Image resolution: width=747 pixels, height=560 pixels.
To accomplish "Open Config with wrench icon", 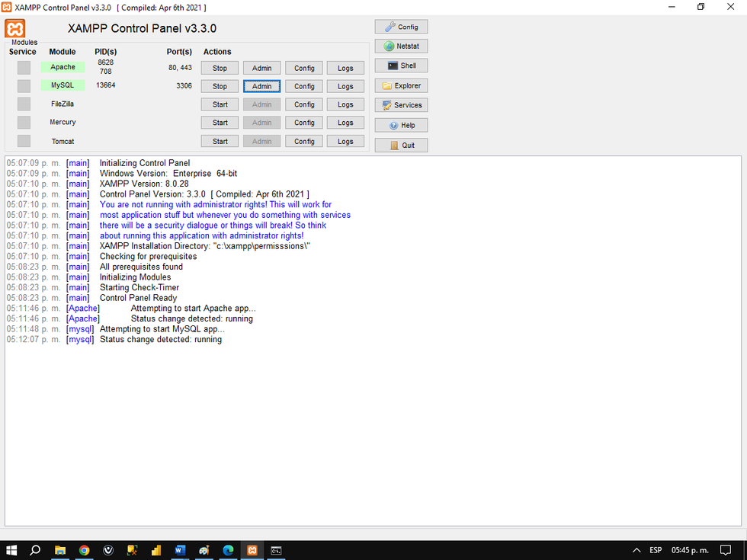I will coord(401,27).
